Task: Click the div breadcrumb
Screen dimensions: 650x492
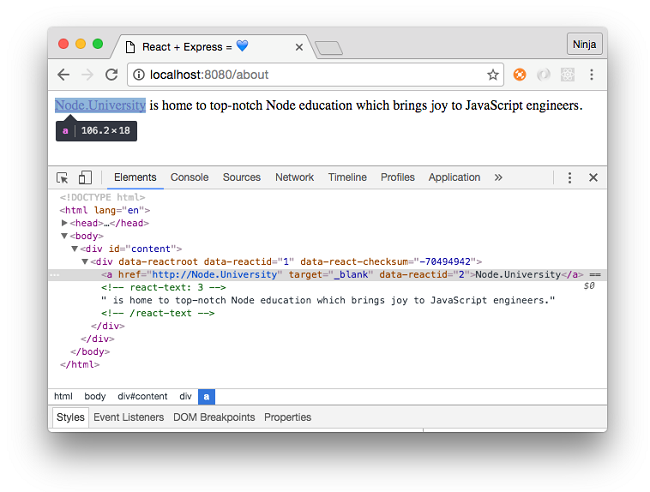Action: [x=185, y=397]
